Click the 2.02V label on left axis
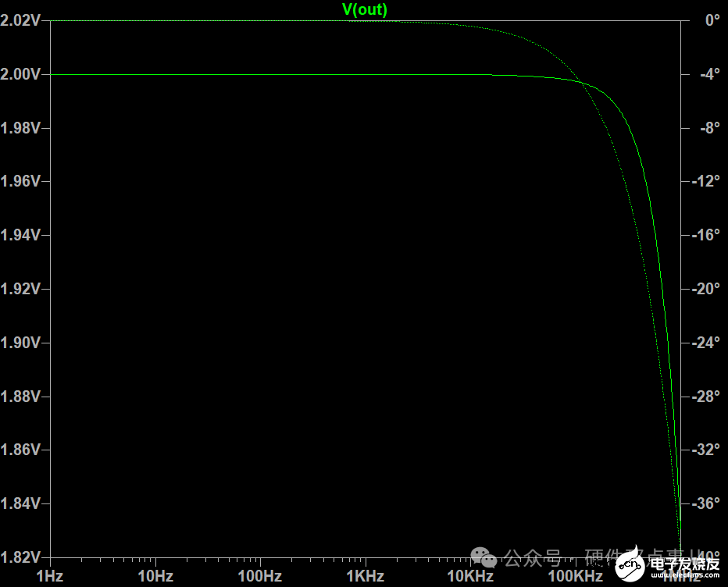Image resolution: width=728 pixels, height=587 pixels. tap(20, 20)
